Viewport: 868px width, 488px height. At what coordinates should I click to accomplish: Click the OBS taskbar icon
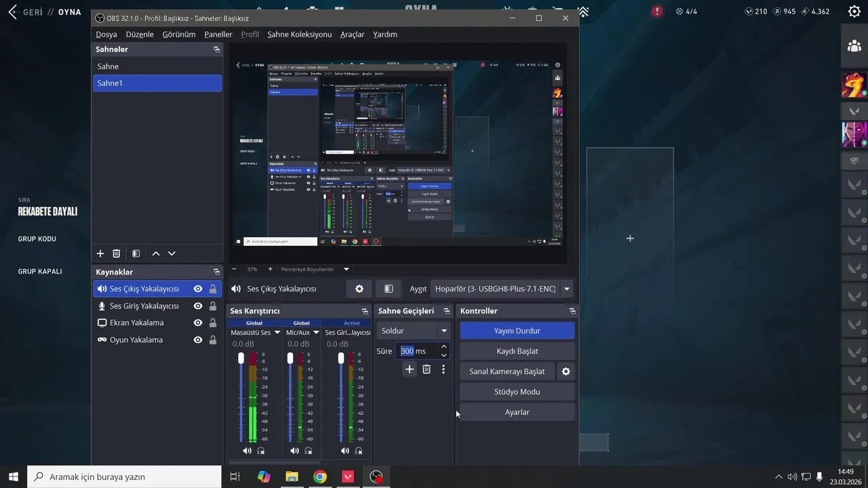click(x=376, y=477)
